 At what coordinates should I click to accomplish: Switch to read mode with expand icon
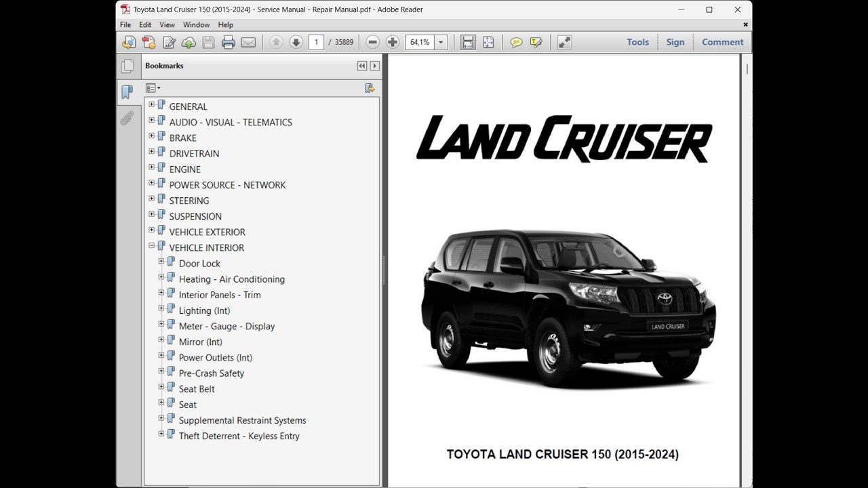[x=564, y=42]
